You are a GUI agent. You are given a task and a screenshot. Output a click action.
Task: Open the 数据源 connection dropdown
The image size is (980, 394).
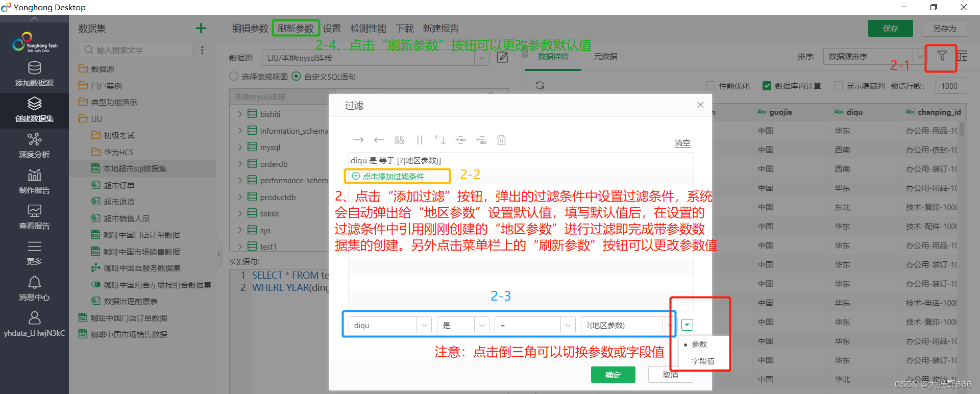point(481,58)
